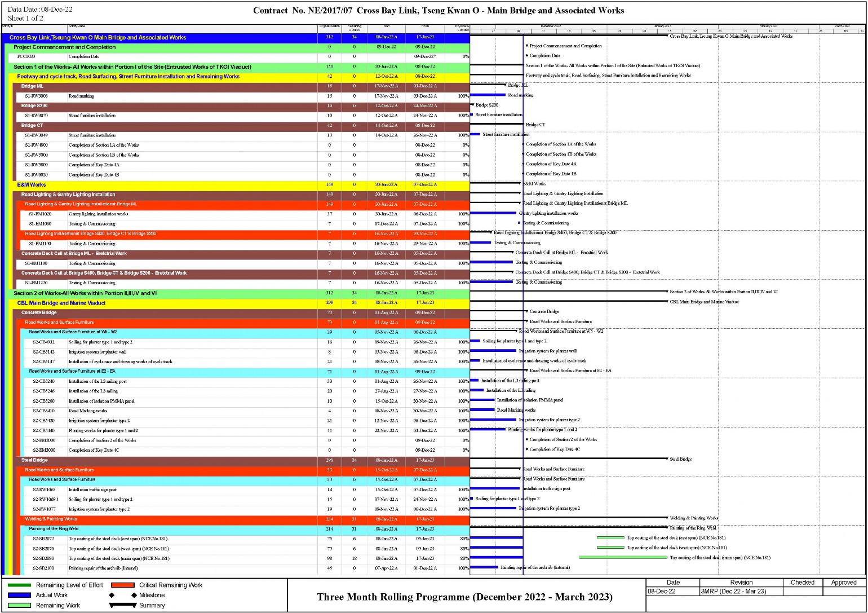Click the Data Date 08-Dec-22 text at top left
868x613 pixels.
click(40, 10)
